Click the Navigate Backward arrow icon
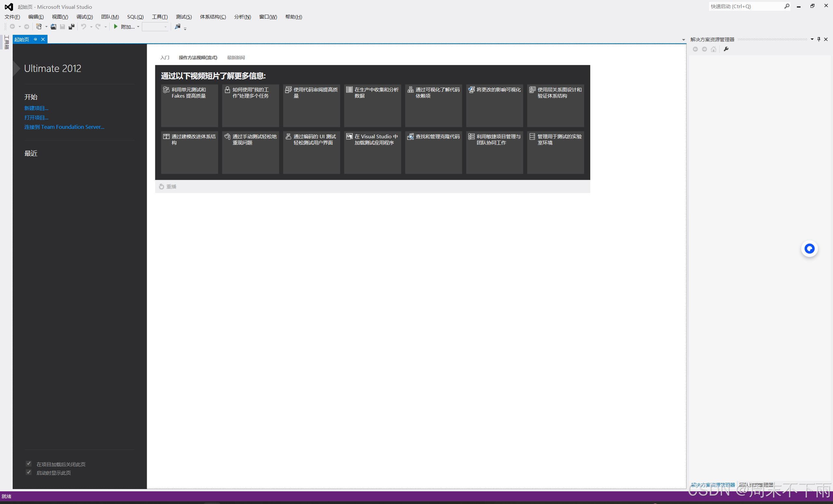The width and height of the screenshot is (833, 504). pos(12,27)
